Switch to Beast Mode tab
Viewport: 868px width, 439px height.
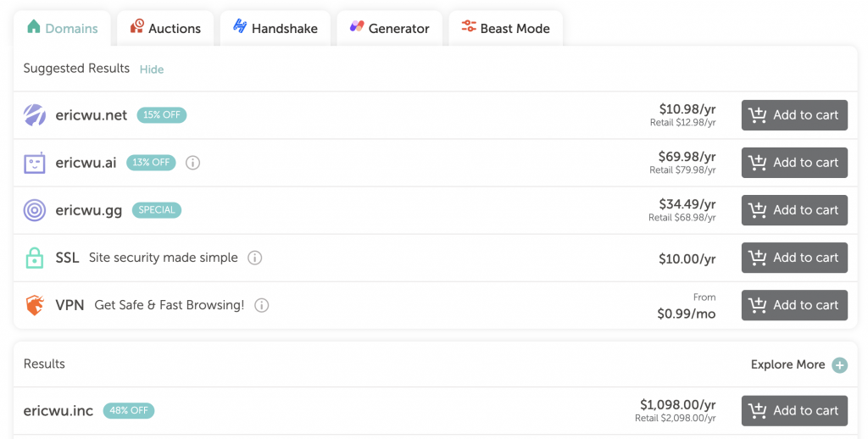(x=506, y=28)
